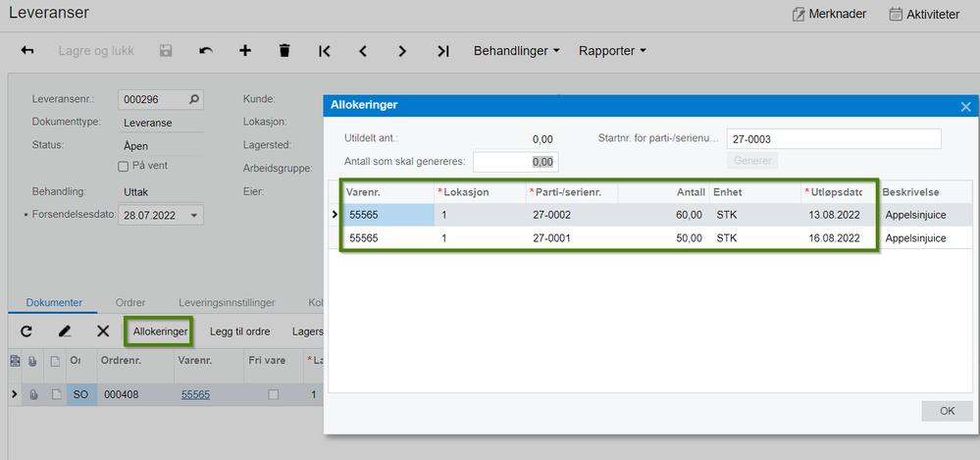Click the back arrow icon in toolbar
Screen dimensions: 980x460
pos(27,51)
